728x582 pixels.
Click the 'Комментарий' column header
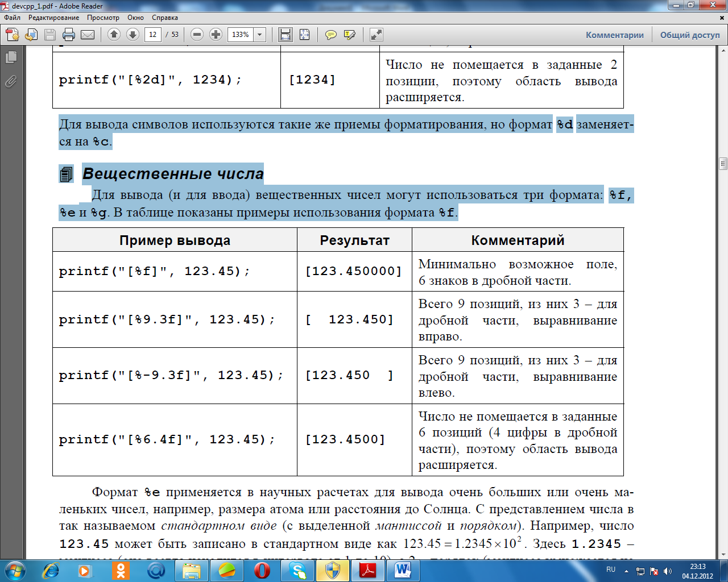point(518,240)
